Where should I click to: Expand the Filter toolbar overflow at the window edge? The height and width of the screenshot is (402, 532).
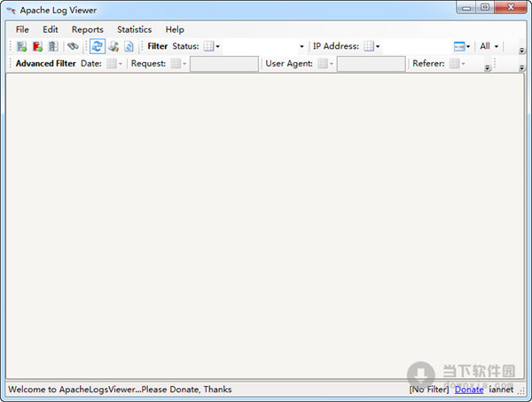522,51
